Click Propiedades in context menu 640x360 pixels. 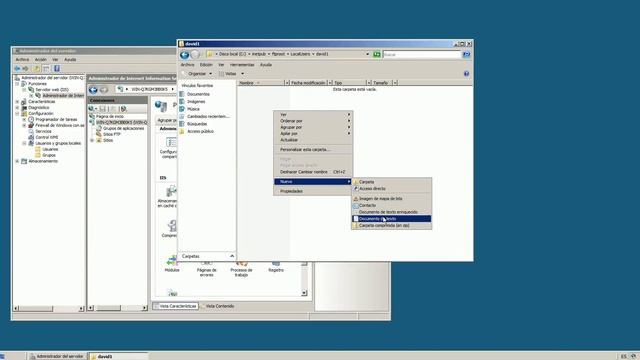coord(313,191)
